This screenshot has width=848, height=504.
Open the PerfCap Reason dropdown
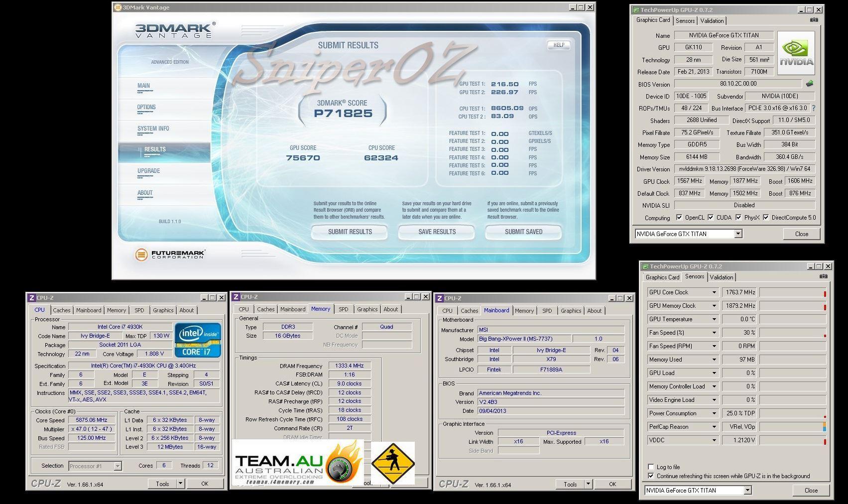click(714, 427)
